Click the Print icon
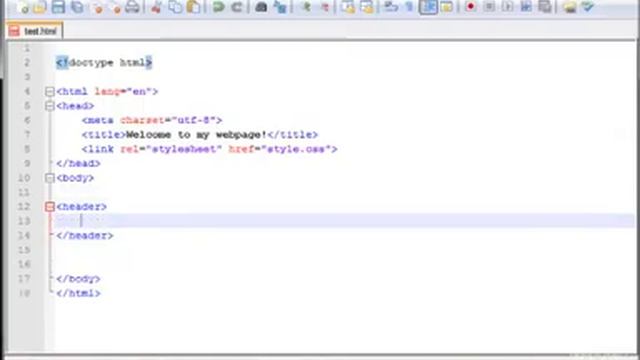 click(132, 7)
